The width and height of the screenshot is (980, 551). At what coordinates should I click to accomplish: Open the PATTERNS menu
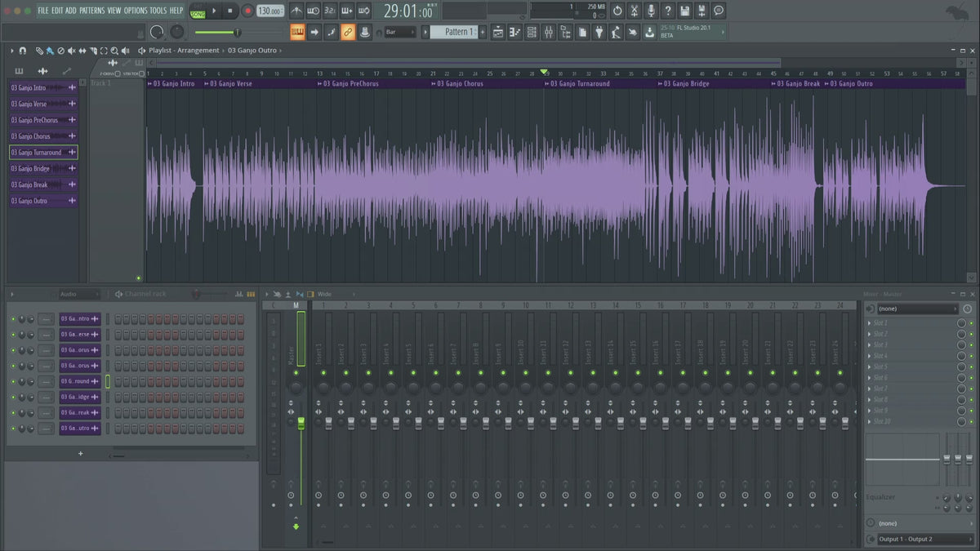[x=91, y=11]
